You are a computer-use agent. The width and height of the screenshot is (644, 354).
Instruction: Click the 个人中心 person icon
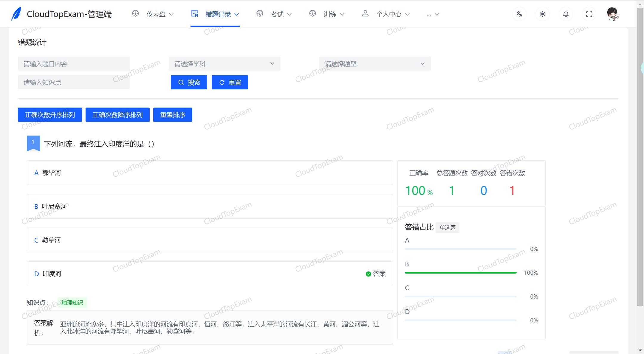(365, 13)
